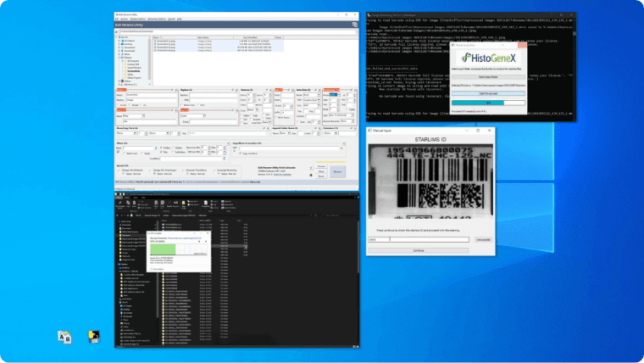Tick Match Case in Replace panel

(181, 105)
